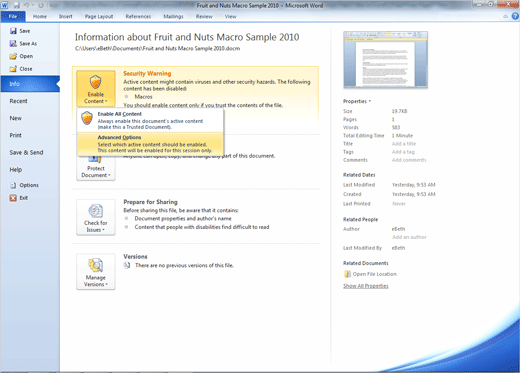
Task: Click the Last Printed value Never
Action: point(399,204)
